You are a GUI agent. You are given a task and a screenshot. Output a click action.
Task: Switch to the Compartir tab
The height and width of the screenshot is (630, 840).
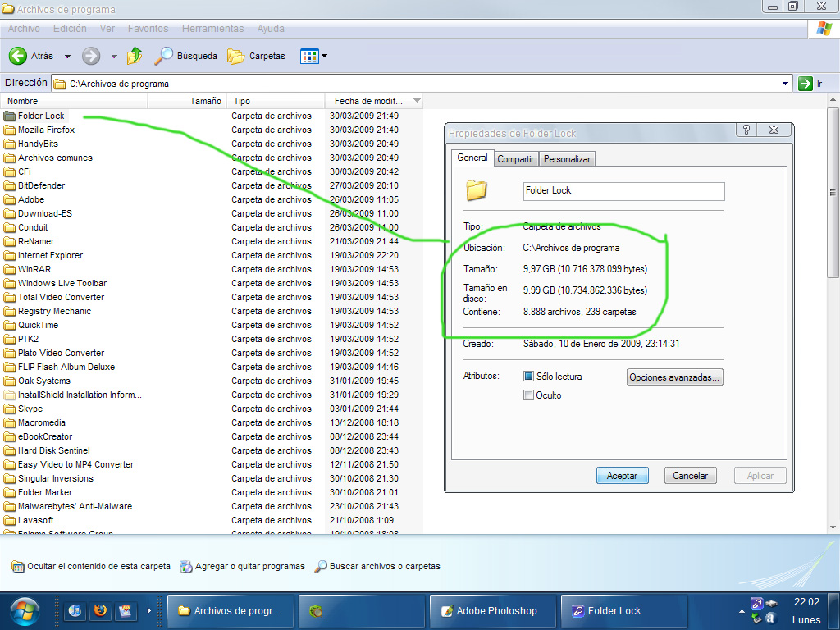pyautogui.click(x=516, y=159)
